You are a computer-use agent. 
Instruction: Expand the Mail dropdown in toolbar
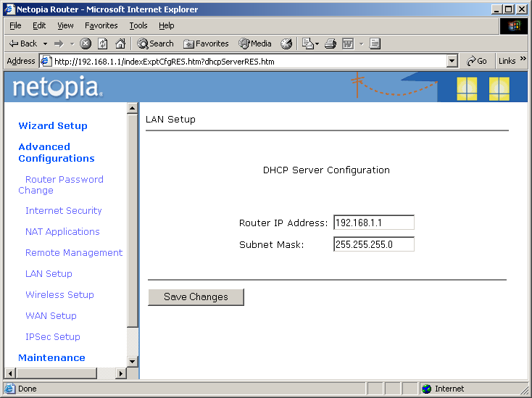317,43
